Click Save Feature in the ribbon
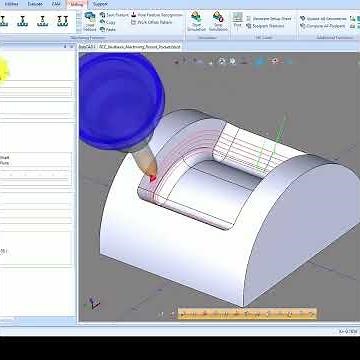Viewport: 360px width, 360px height. coord(114,15)
